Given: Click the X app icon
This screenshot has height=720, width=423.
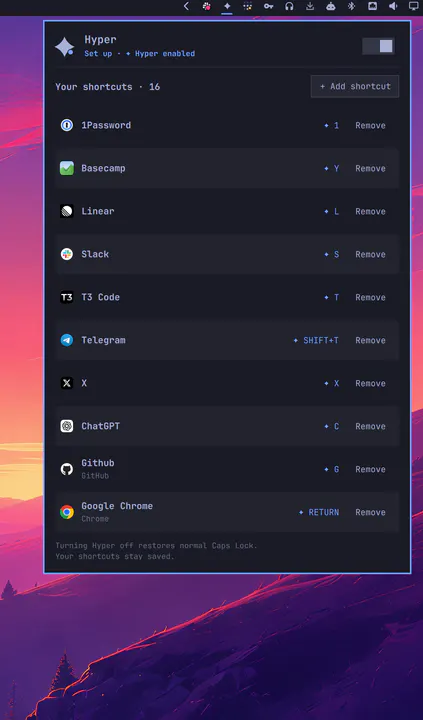Looking at the screenshot, I should point(67,383).
